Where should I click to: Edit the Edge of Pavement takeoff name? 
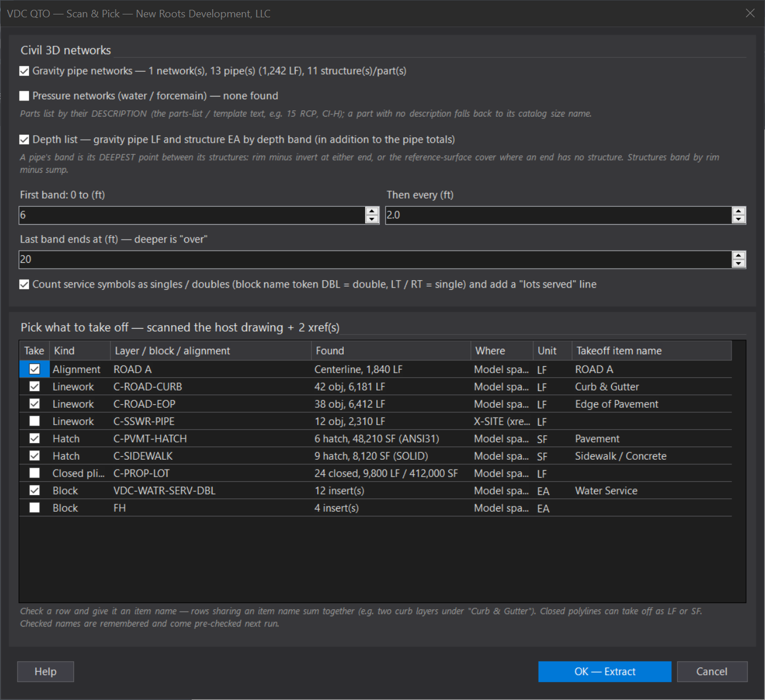pos(652,404)
